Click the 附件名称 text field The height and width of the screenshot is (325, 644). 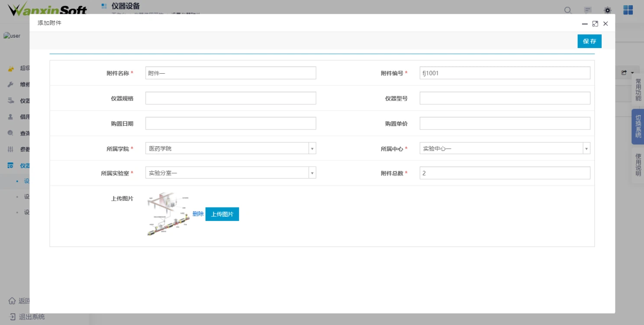[x=231, y=73]
